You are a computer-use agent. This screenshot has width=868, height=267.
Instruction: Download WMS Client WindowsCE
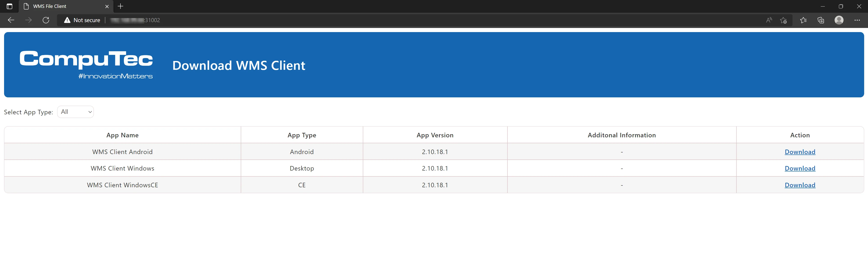point(800,185)
